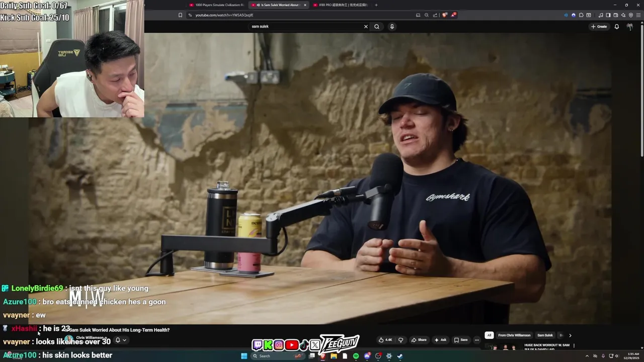Clear the 'sam sulek' search text
This screenshot has height=362, width=644.
(x=366, y=27)
